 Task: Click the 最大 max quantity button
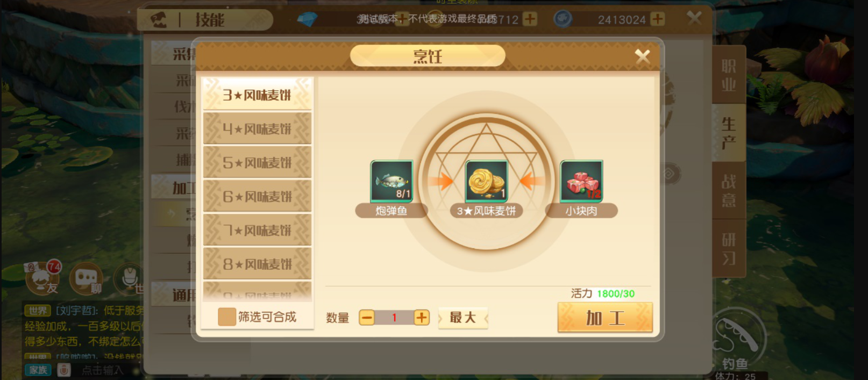[x=463, y=318]
